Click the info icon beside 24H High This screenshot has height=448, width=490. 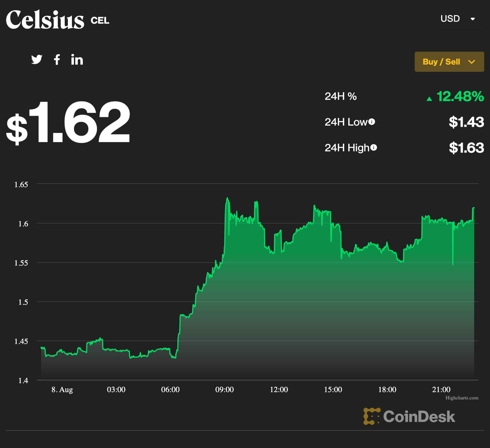coord(374,148)
